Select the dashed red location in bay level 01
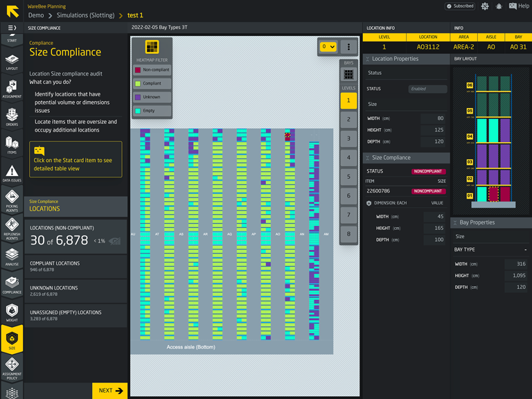This screenshot has height=399, width=532. coord(494,194)
